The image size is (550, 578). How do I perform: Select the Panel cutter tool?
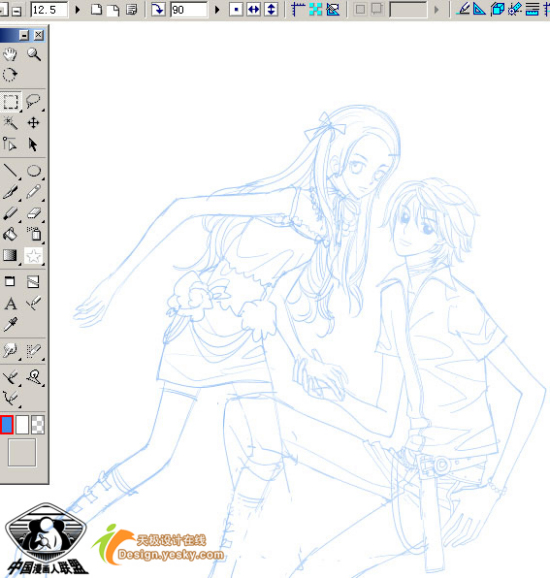coord(34,282)
